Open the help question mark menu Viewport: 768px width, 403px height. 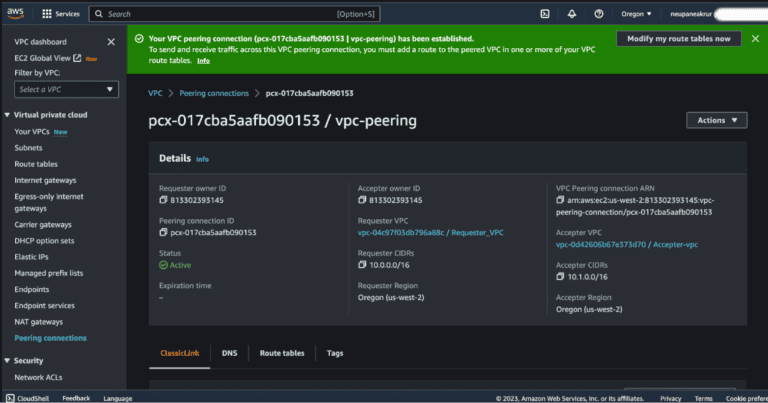click(x=599, y=14)
